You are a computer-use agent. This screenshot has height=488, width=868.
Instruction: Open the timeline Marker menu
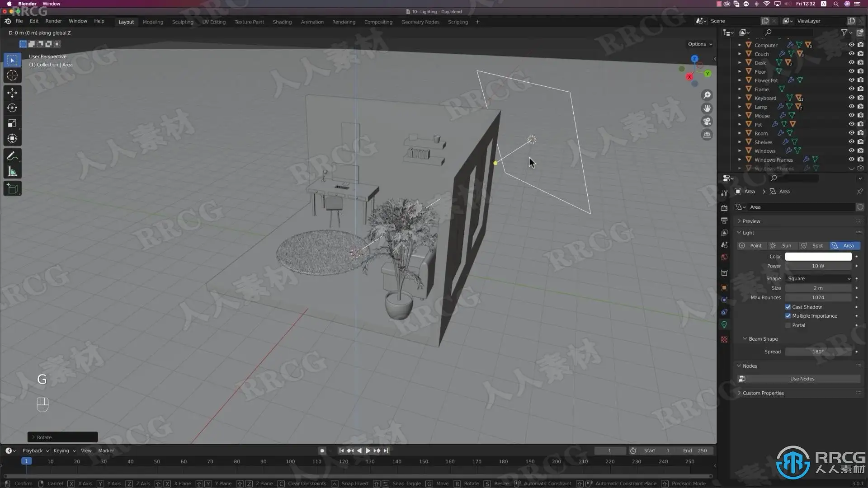coord(106,451)
